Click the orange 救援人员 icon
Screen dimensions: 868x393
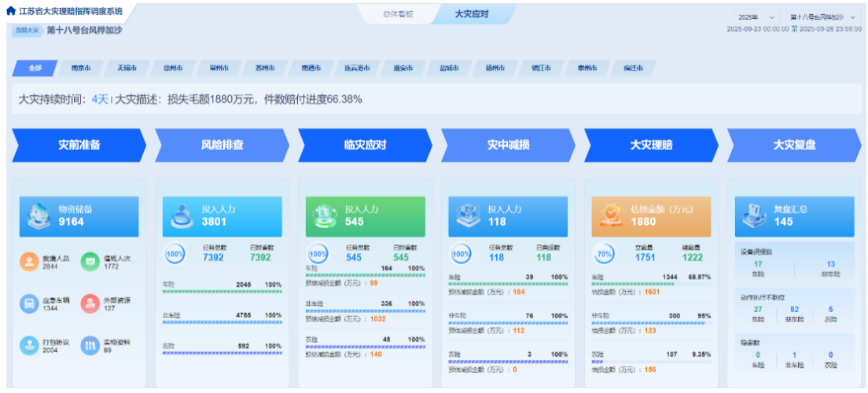click(x=28, y=261)
